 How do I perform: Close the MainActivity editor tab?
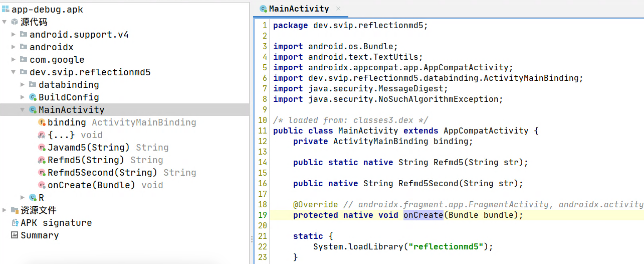(x=338, y=9)
